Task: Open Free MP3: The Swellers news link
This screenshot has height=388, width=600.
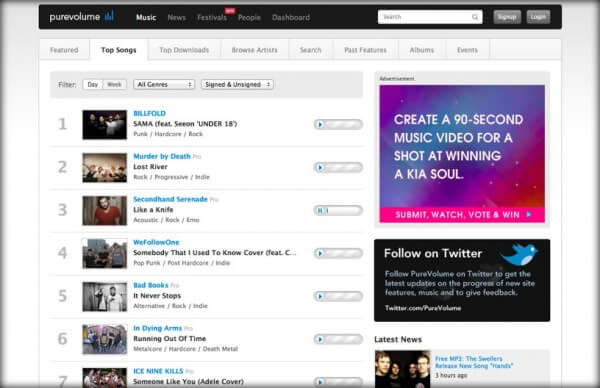Action: click(474, 362)
